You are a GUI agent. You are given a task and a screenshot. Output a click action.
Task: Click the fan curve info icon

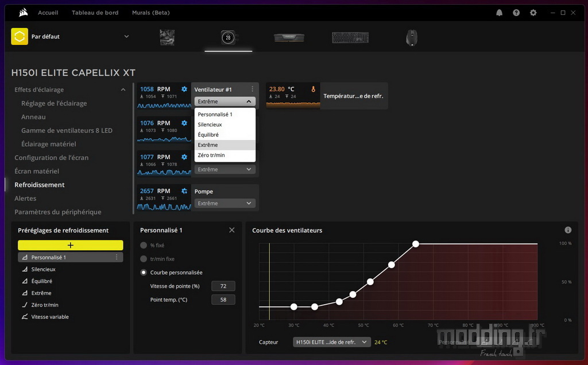tap(568, 230)
